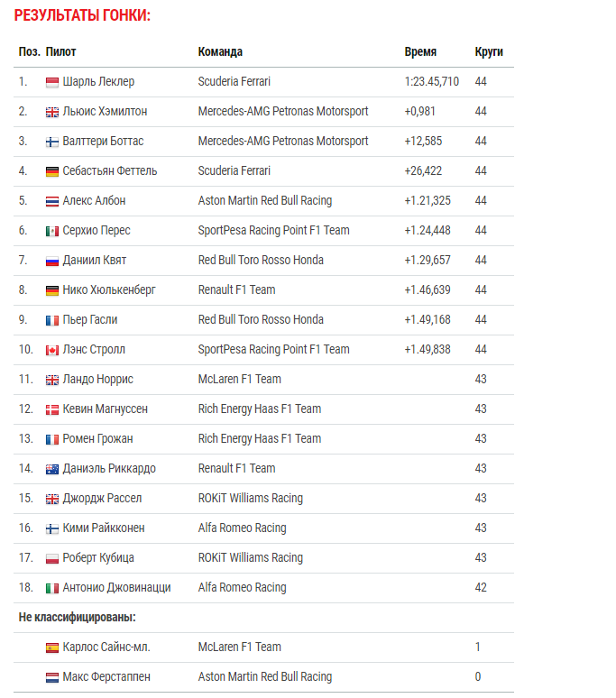Click the Finnish flag beside Валттери Боттас
Image resolution: width=616 pixels, height=698 pixels.
(x=52, y=142)
